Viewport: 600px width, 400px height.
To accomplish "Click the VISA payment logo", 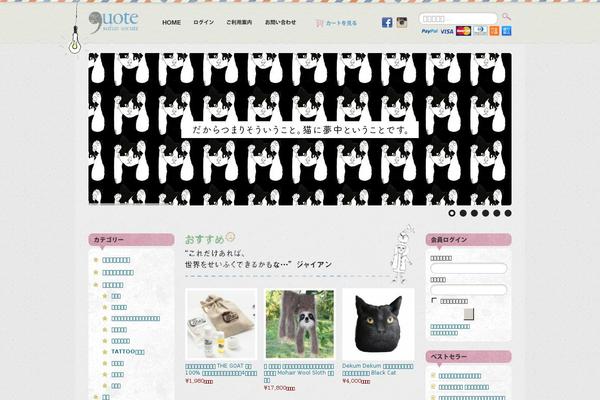I will (x=447, y=31).
